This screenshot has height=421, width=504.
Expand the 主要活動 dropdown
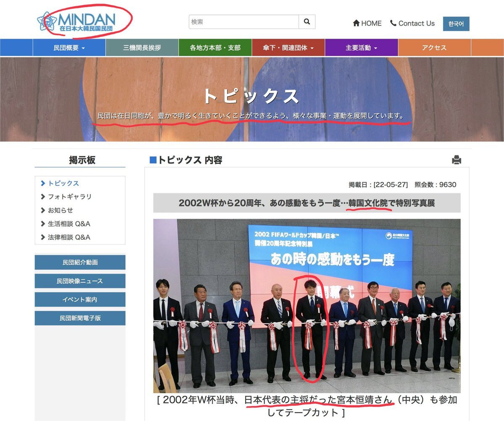click(x=362, y=47)
